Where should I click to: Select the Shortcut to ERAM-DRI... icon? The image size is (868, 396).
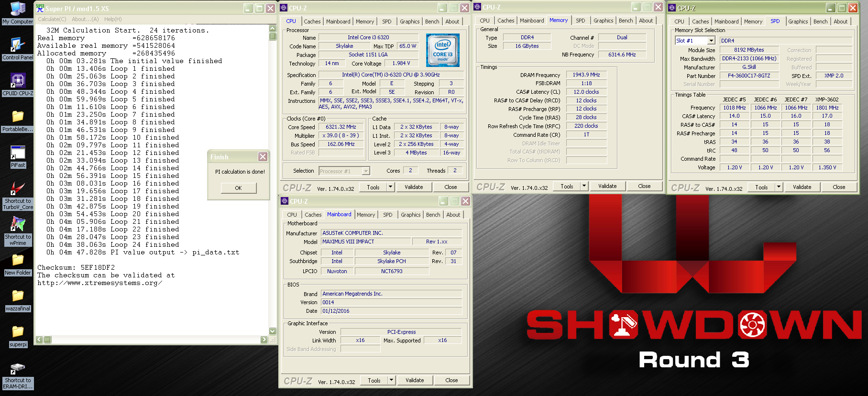coord(18,375)
